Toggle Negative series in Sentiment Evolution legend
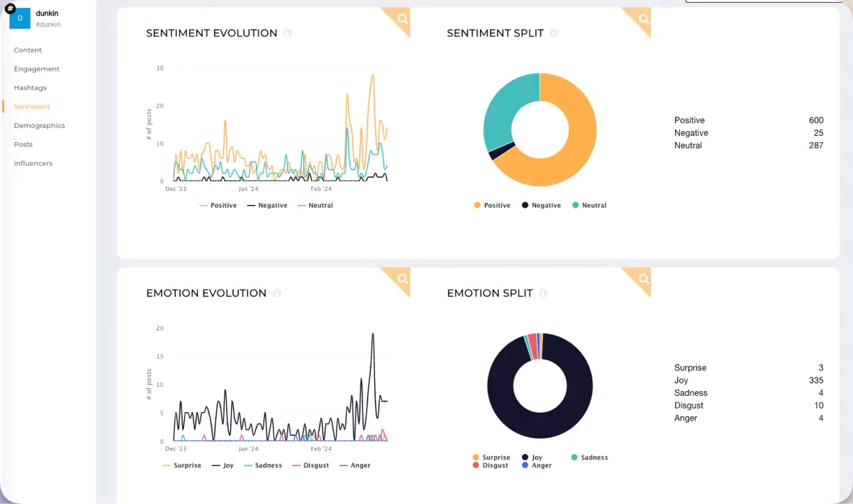Screen dimensions: 853x504 pos(267,205)
